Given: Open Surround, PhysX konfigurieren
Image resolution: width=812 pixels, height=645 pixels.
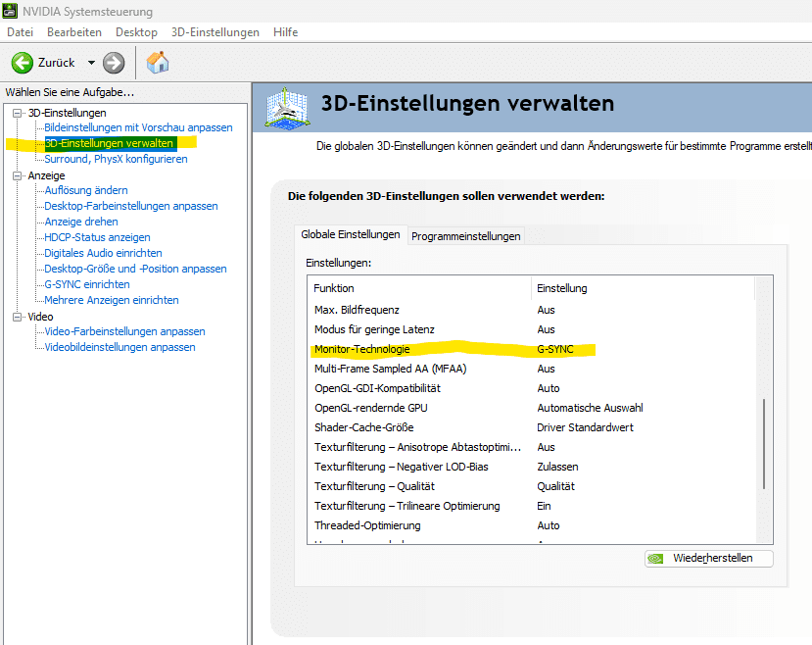Looking at the screenshot, I should click(116, 159).
